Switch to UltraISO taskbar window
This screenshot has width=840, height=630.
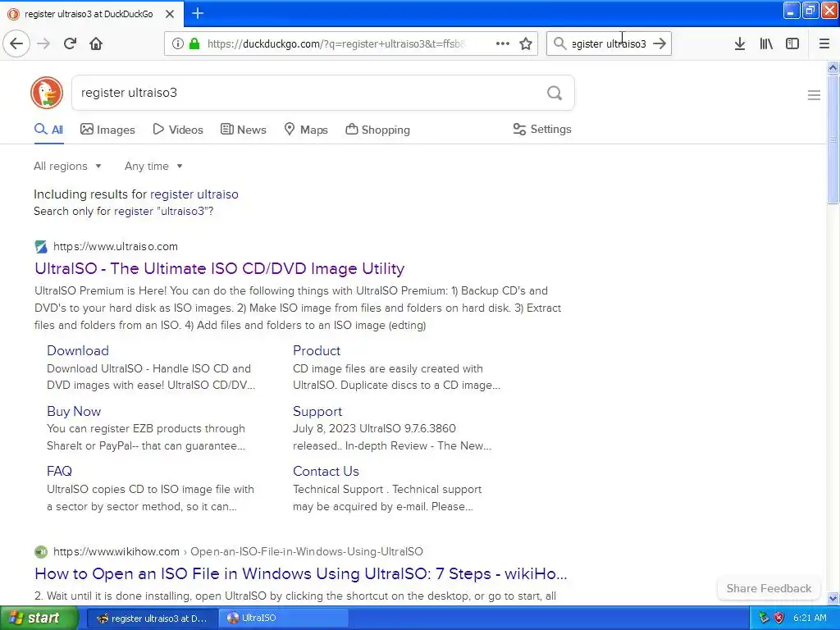coord(283,618)
